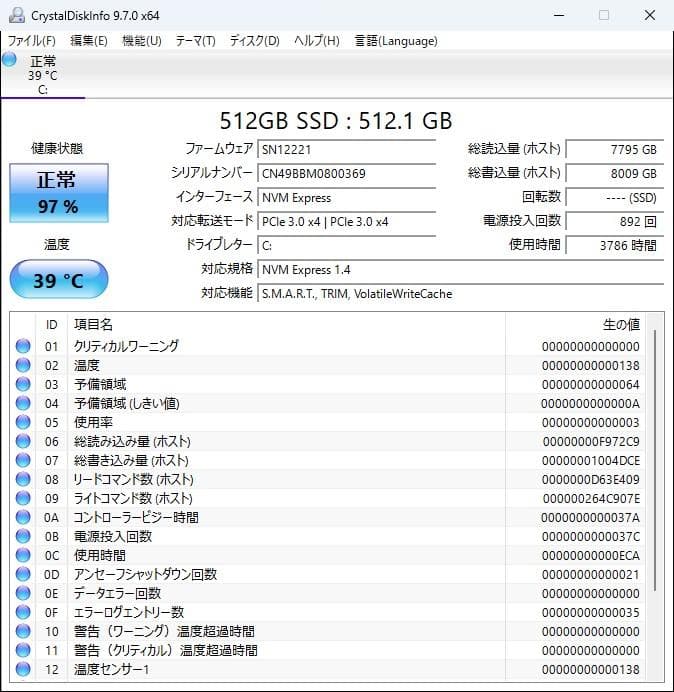
Task: Click status orb for ID 0B 電源投入回数 row
Action: pos(23,536)
